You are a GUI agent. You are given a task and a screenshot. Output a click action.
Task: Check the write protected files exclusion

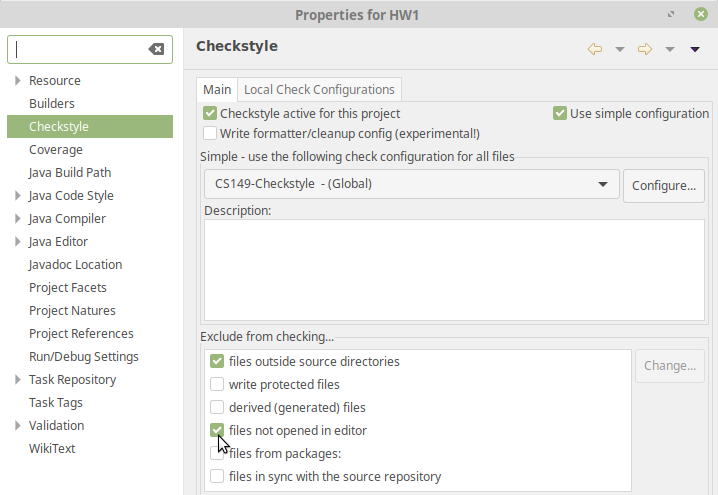click(217, 385)
